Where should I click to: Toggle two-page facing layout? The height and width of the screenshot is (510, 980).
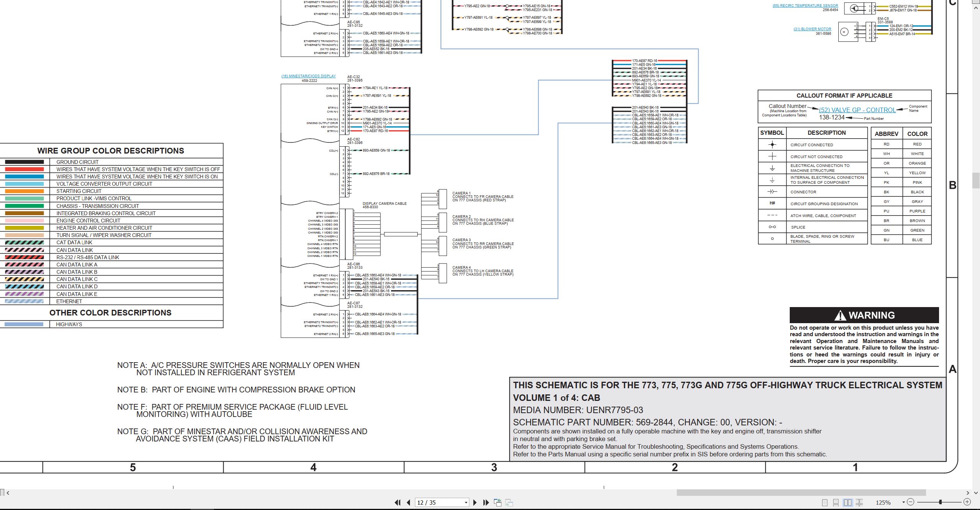point(848,502)
